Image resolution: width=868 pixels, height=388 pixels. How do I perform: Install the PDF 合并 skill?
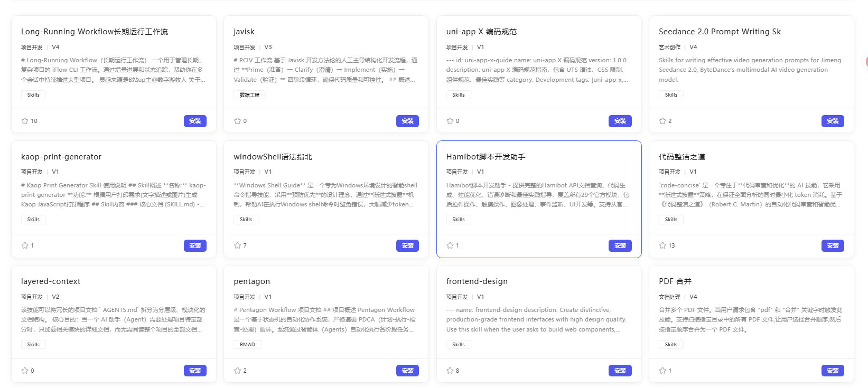[833, 371]
